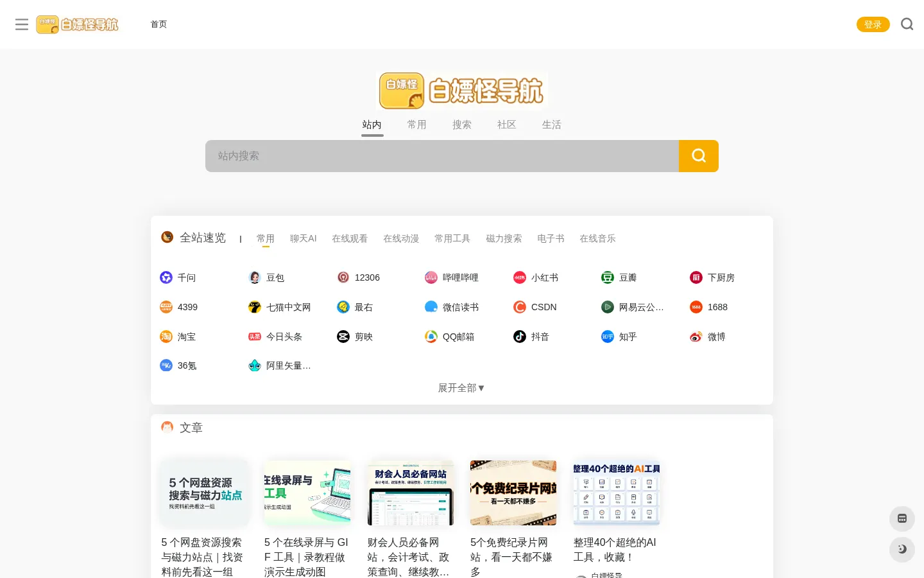Open the 七猫中文网 site icon
Viewport: 924px width, 578px height.
[x=255, y=307]
